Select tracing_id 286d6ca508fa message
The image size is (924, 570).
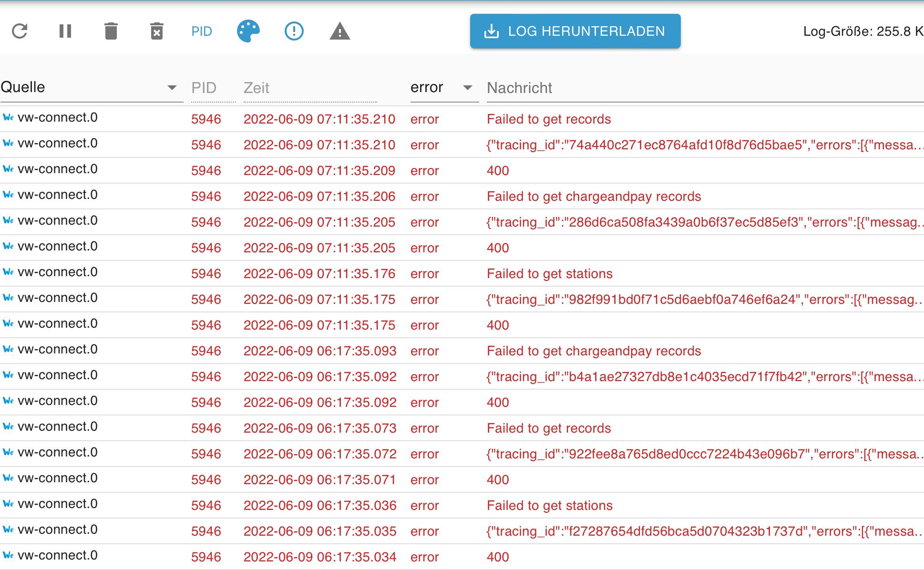coord(705,222)
